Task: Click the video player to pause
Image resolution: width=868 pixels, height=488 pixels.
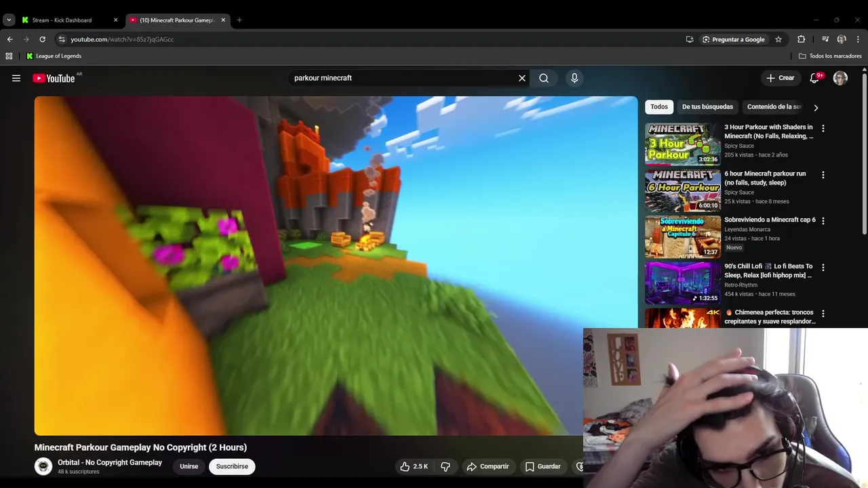Action: (x=336, y=266)
